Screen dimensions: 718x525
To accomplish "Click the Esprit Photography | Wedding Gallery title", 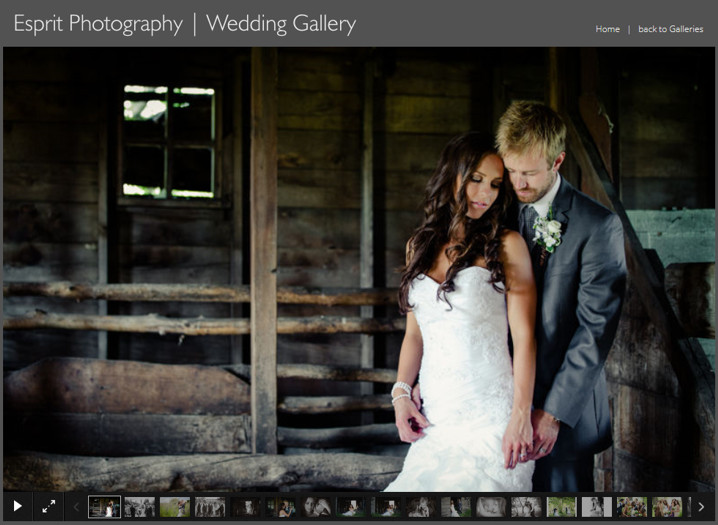I will click(x=185, y=24).
